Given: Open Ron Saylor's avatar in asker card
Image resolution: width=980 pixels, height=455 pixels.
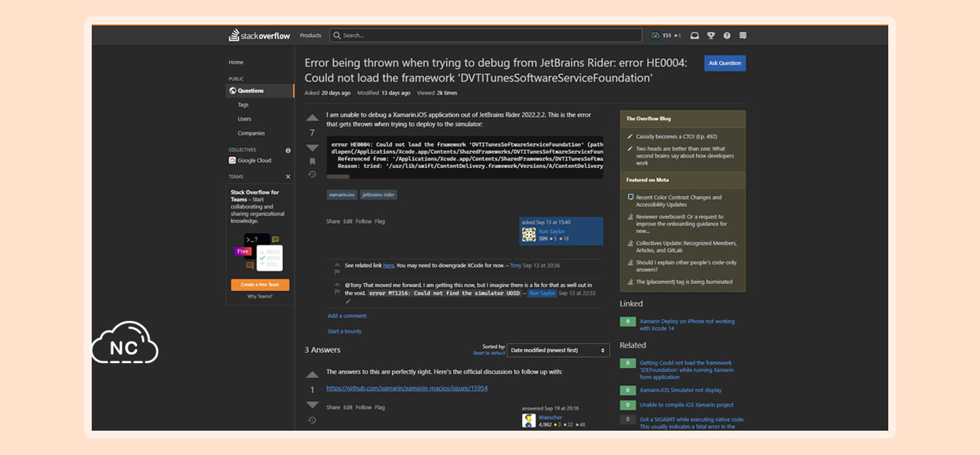Looking at the screenshot, I should tap(529, 235).
